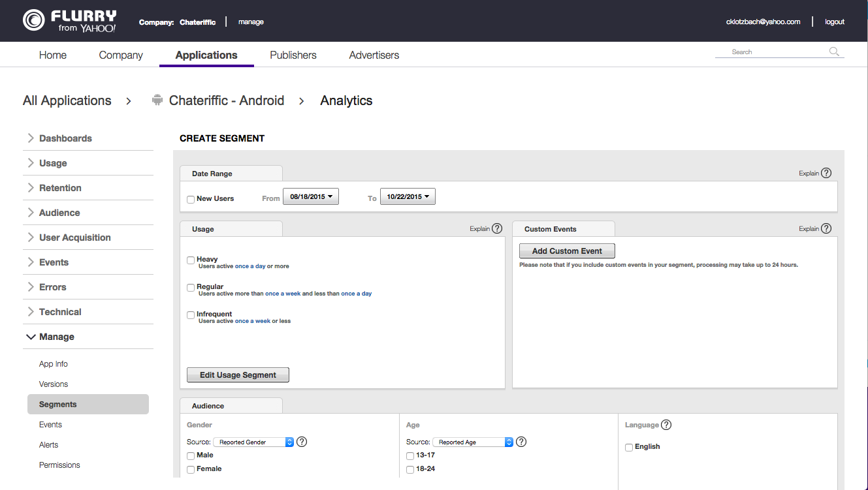Screen dimensions: 868x490
Task: Open the Reported Age source dropdown
Action: coord(473,442)
